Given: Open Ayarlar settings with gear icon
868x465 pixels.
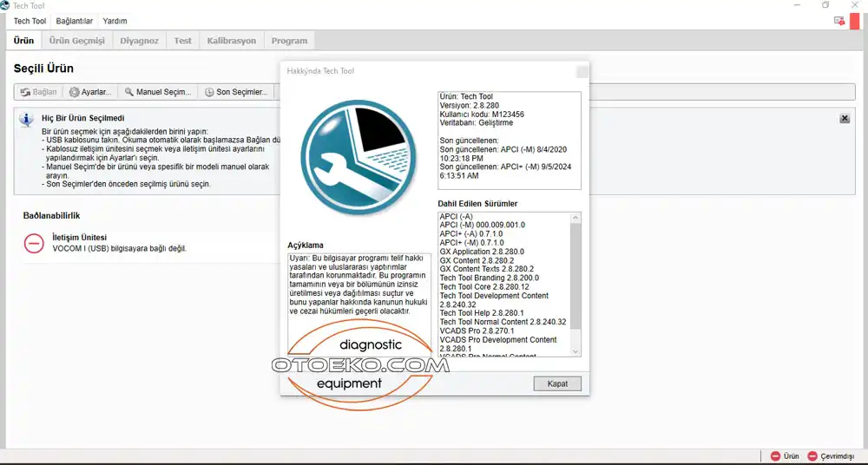Looking at the screenshot, I should coord(90,92).
